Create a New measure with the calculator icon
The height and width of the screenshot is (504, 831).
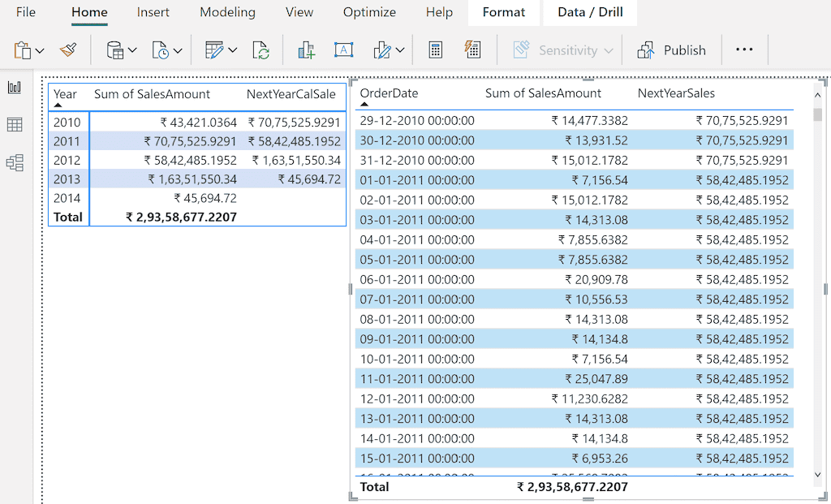[435, 50]
